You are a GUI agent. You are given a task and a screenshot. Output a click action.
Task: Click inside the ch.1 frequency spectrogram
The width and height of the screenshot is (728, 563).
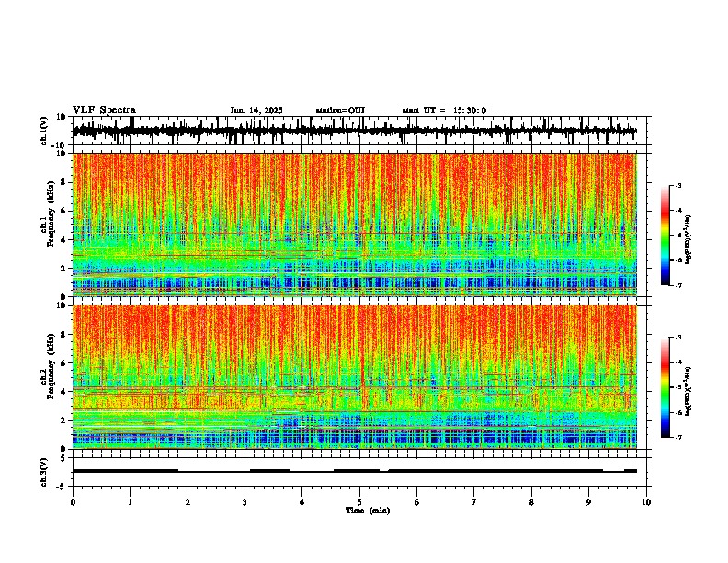[x=355, y=224]
